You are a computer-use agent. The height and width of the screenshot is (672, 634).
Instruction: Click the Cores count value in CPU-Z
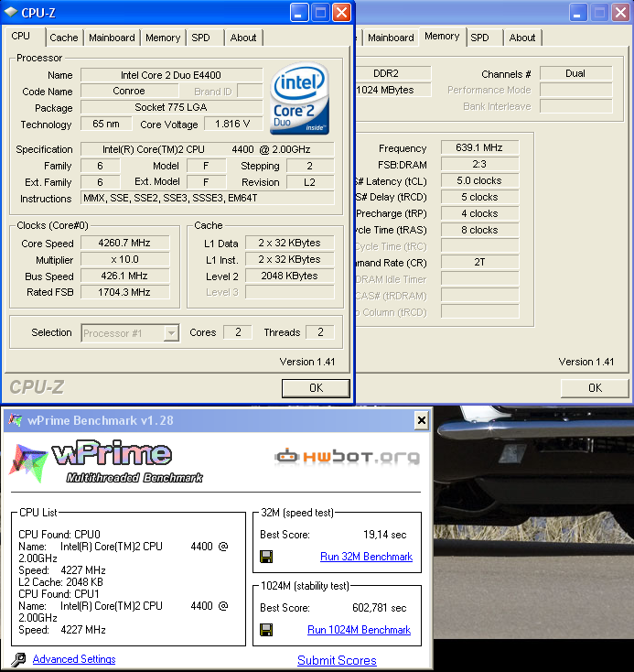click(238, 332)
